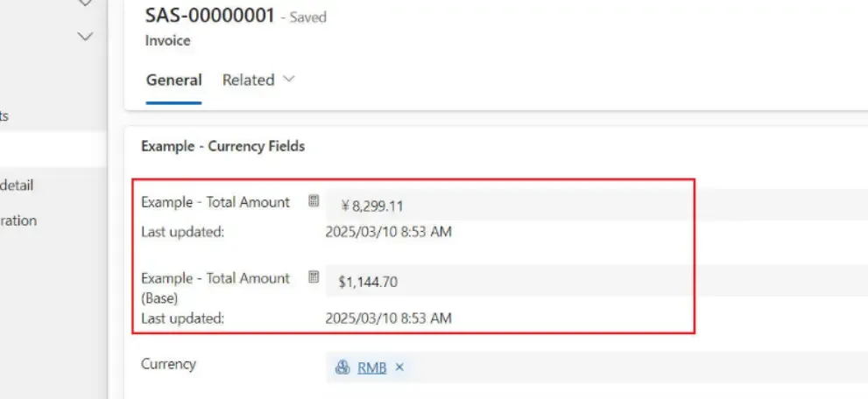
Task: Toggle the lower sidebar group chevron
Action: tap(85, 37)
